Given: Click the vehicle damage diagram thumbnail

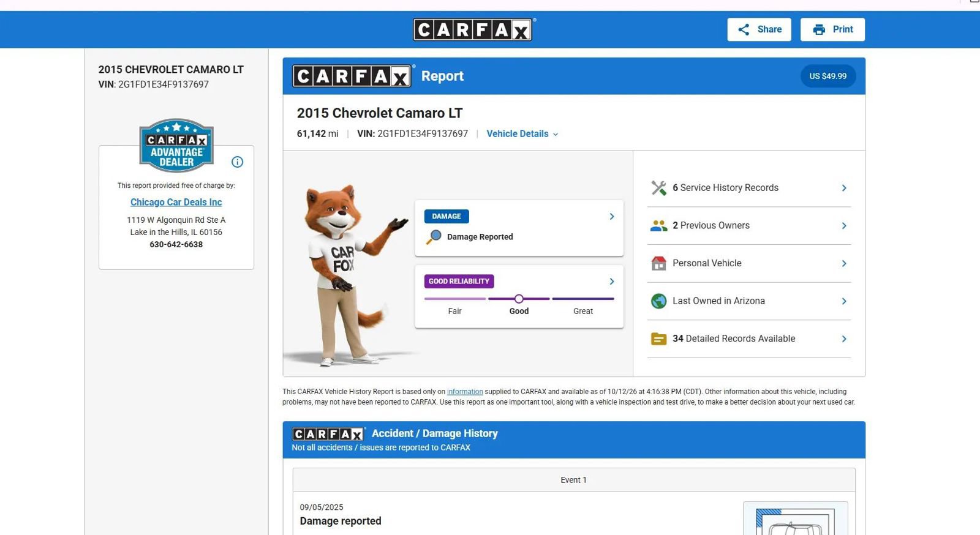Looking at the screenshot, I should click(796, 519).
